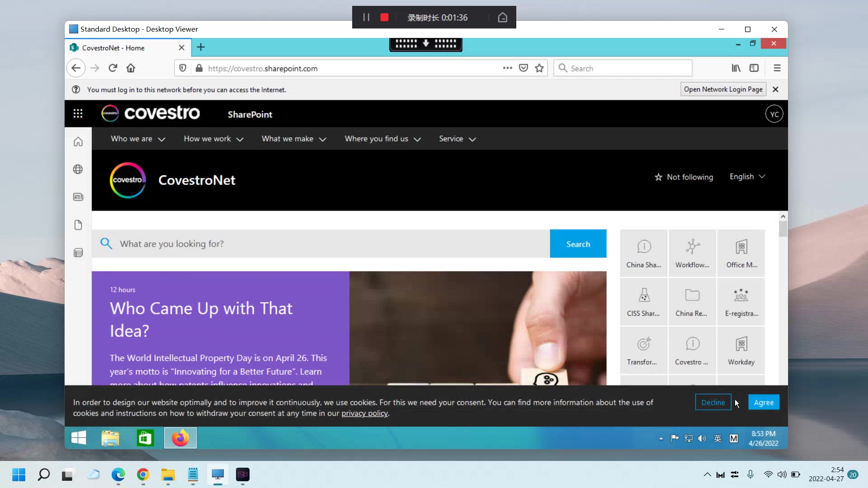Open the Who Came Up with That Idea? article
Viewport: 868px width, 488px height.
[201, 319]
